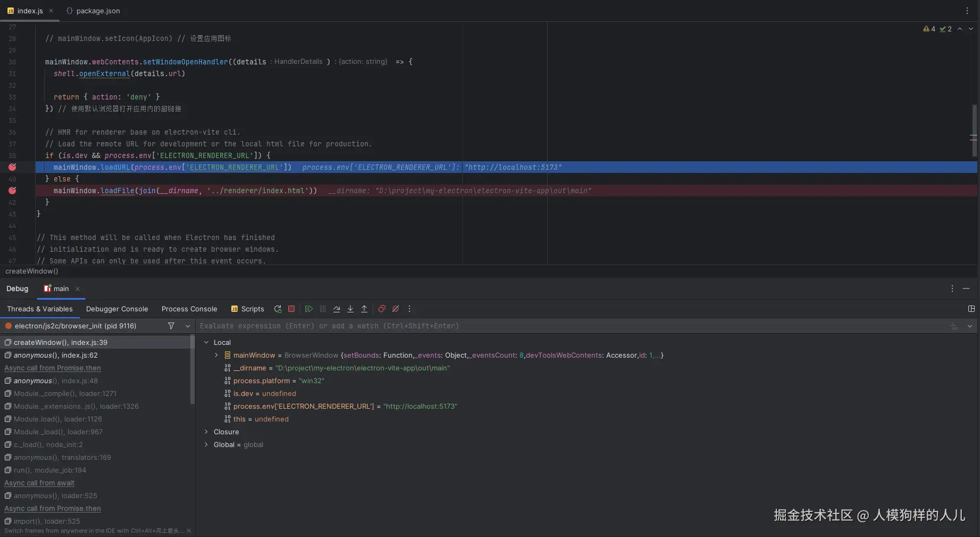Select the process.env['ELECTRON_RENDERER_URL'] variable row

[588, 406]
